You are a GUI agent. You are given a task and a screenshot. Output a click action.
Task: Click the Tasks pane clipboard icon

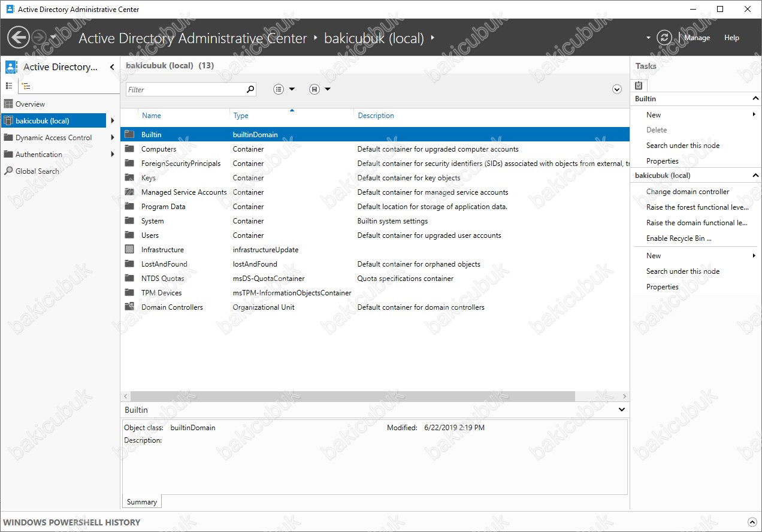point(639,85)
